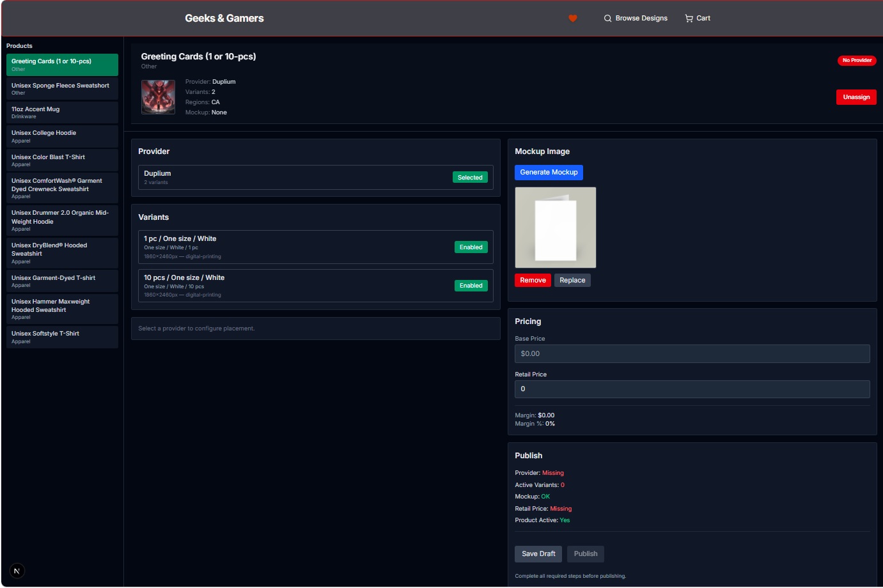883x588 pixels.
Task: Click the red Unassign button
Action: (856, 97)
